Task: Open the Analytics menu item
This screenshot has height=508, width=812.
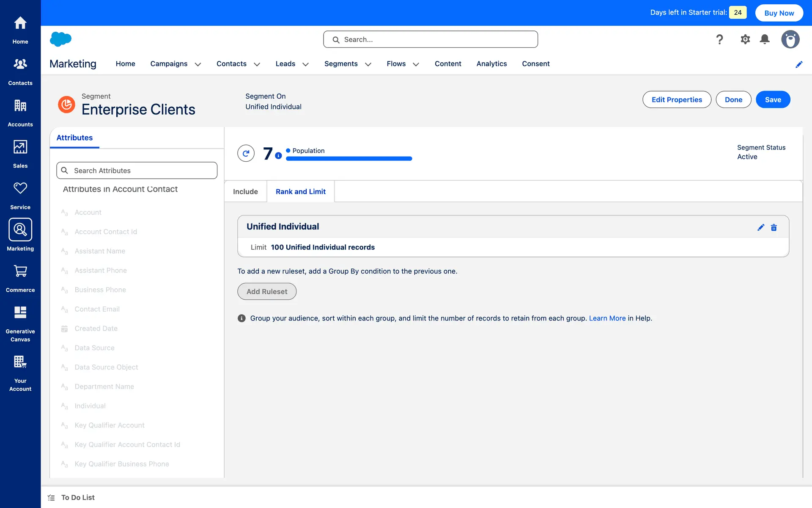Action: pos(491,63)
